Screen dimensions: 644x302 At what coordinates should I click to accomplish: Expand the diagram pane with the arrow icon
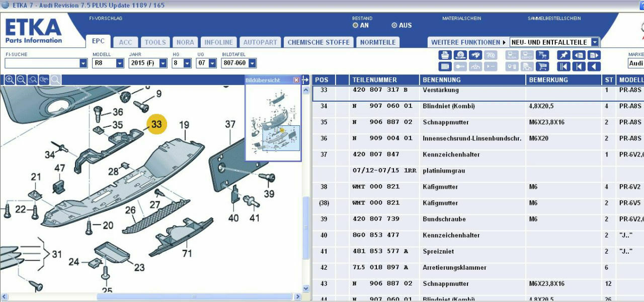click(305, 80)
